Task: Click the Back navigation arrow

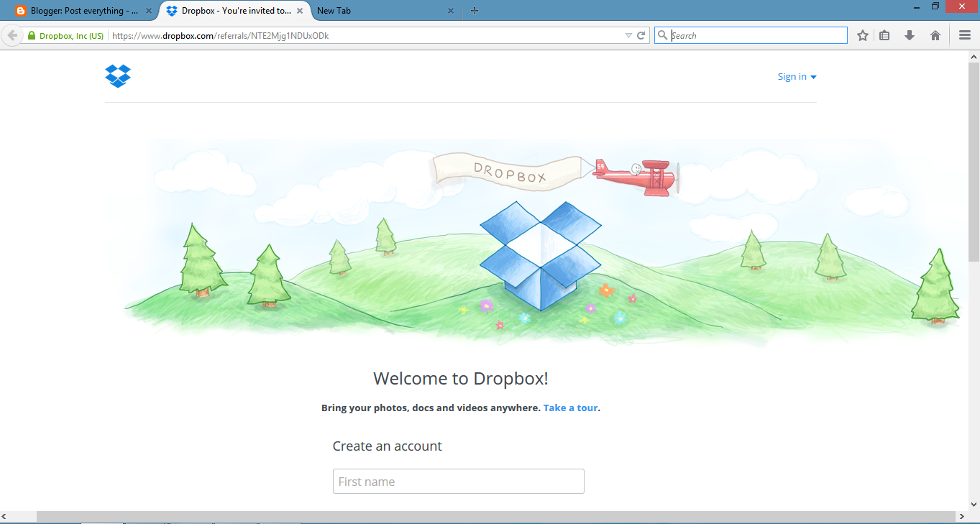Action: click(12, 35)
